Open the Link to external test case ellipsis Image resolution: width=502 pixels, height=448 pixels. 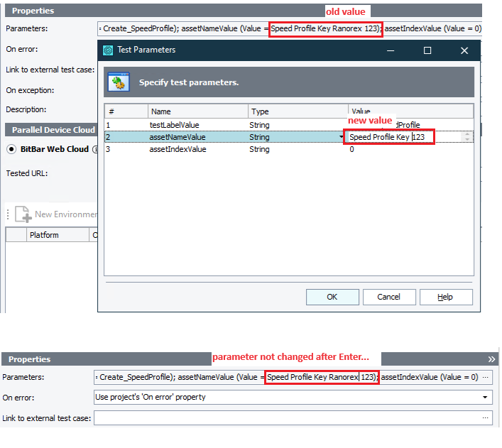click(486, 418)
